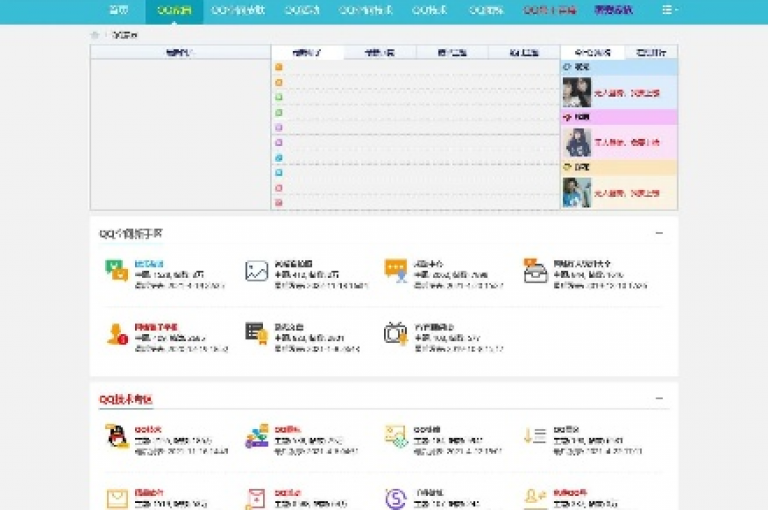Viewport: 768px width, 510px height.
Task: Click the blue section header in the right sidebar
Action: pyautogui.click(x=619, y=67)
